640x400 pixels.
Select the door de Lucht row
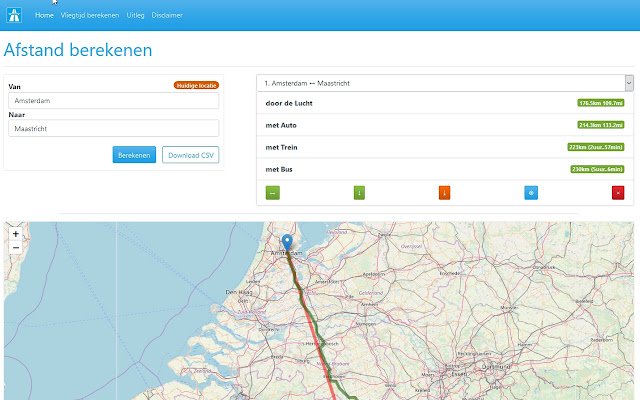pos(444,103)
